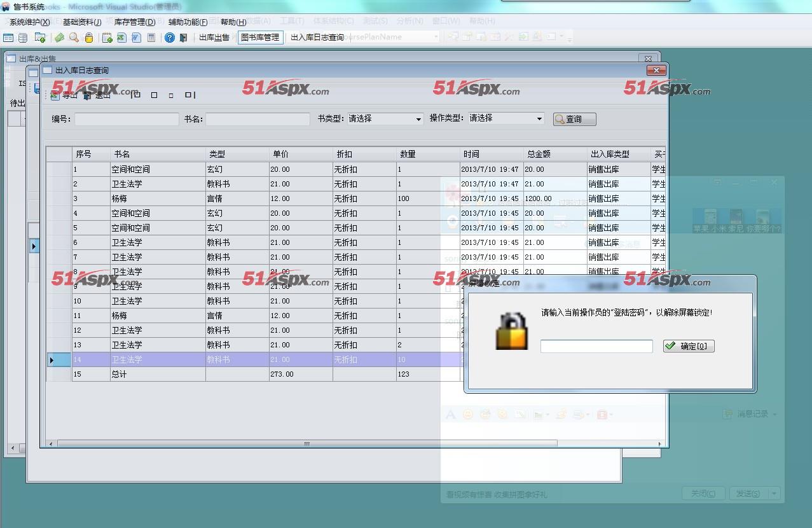Click the 图书库管理 toolbar button
The width and height of the screenshot is (812, 528).
click(260, 38)
